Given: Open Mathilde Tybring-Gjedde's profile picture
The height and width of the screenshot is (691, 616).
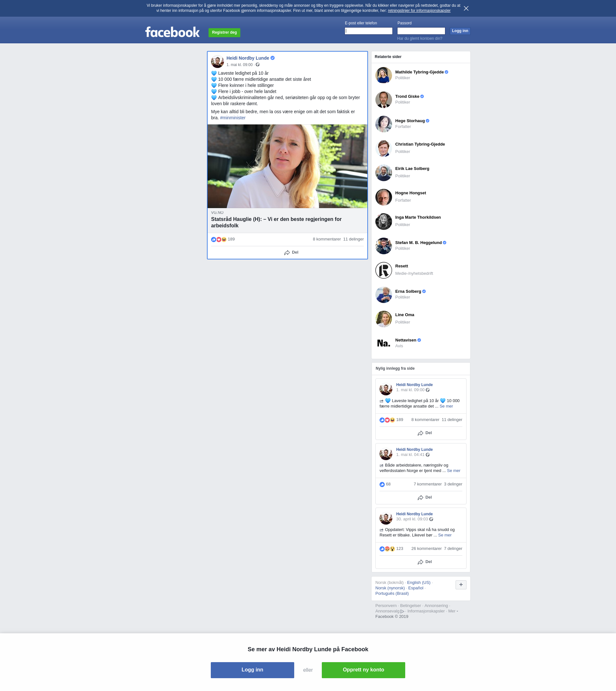Looking at the screenshot, I should [x=383, y=75].
